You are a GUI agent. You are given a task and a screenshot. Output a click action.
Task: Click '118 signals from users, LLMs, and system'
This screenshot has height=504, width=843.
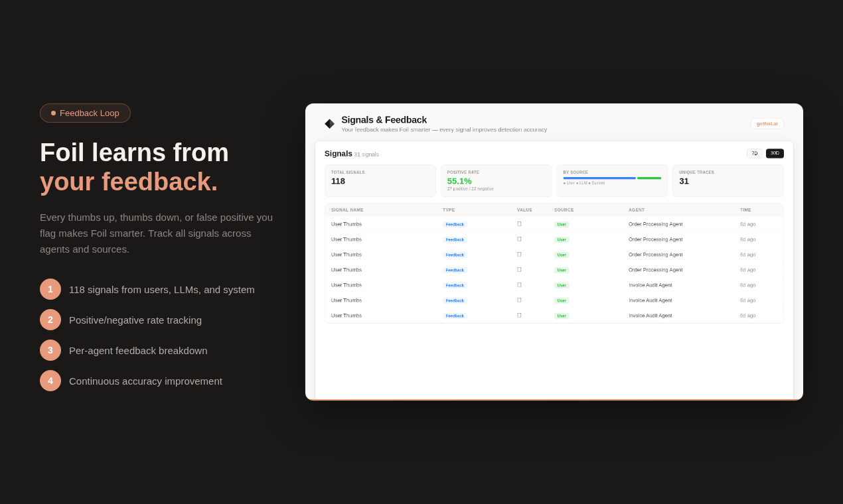click(162, 290)
